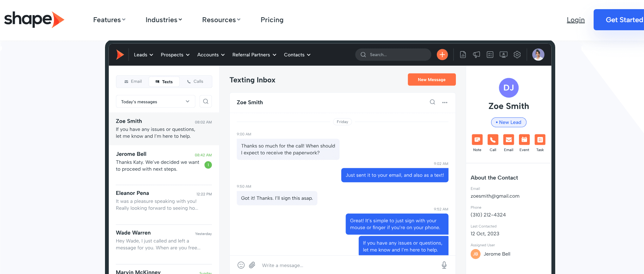Open the Leads dropdown
644x274 pixels.
[143, 55]
